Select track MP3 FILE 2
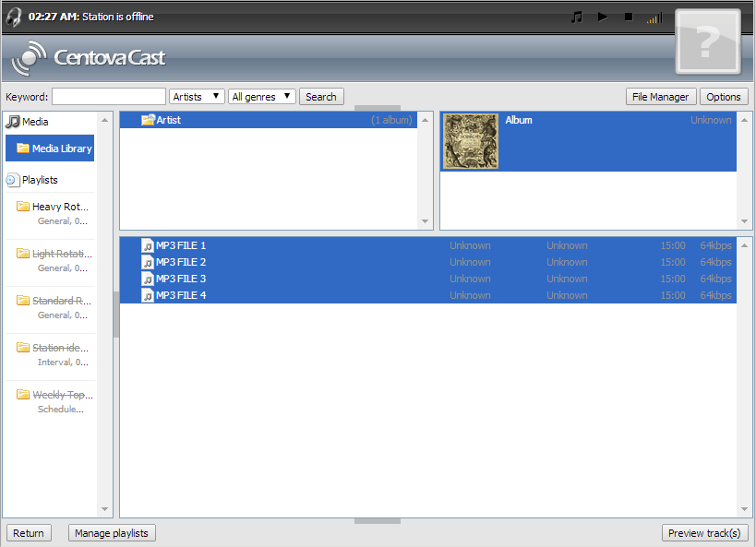756x547 pixels. 428,262
